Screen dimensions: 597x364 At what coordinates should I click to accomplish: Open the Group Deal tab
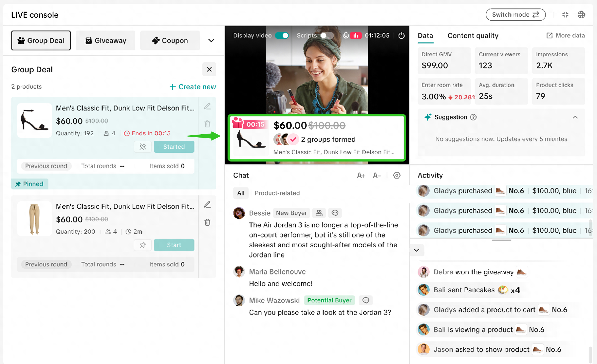41,40
